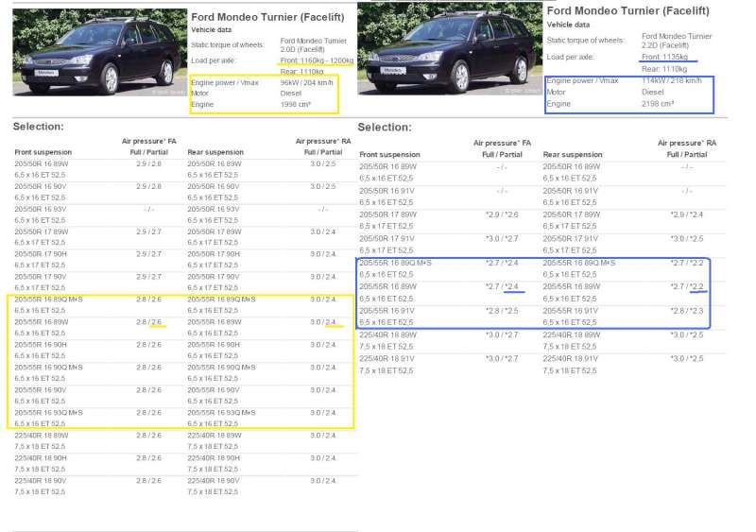
Task: Select the left panel's Selection heading
Action: (x=39, y=126)
